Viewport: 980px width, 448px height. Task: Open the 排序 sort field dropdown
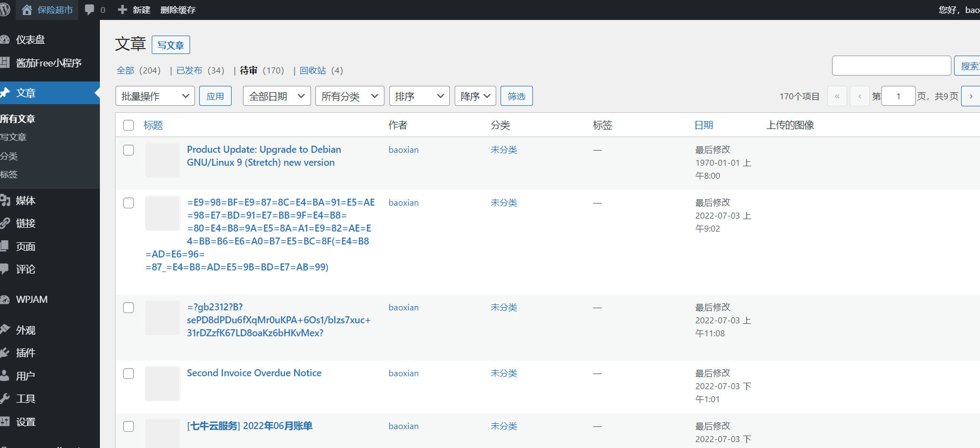pos(419,96)
